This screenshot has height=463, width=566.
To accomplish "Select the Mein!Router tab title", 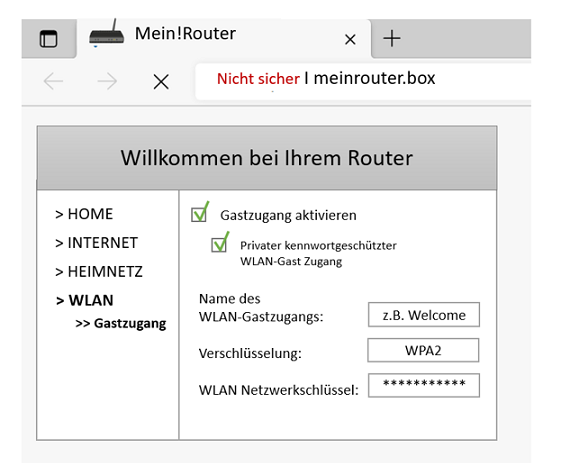I will pos(185,34).
